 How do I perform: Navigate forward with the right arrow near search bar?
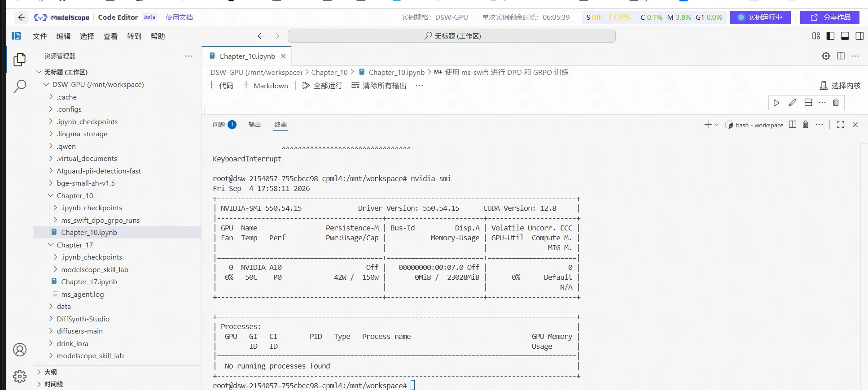(276, 36)
